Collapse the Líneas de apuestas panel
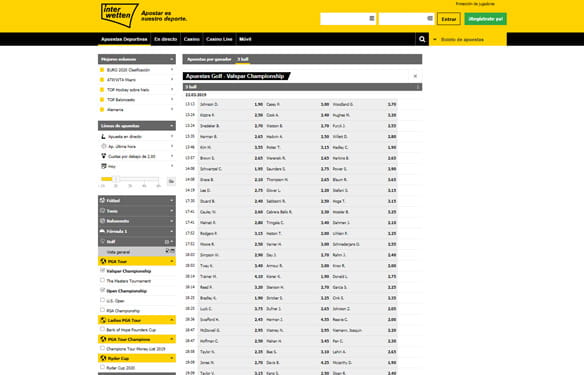Image resolution: width=584 pixels, height=375 pixels. [171, 126]
